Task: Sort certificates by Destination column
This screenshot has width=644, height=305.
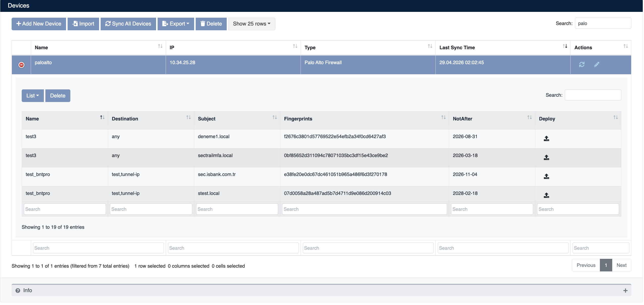Action: tap(188, 117)
